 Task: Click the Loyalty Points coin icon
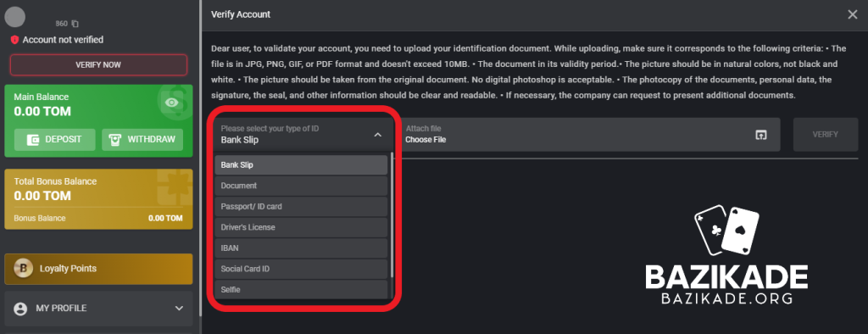(x=23, y=269)
